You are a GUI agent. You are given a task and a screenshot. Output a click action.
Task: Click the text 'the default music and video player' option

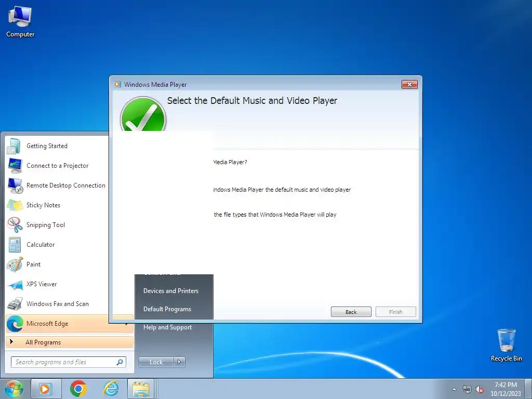[x=308, y=190]
